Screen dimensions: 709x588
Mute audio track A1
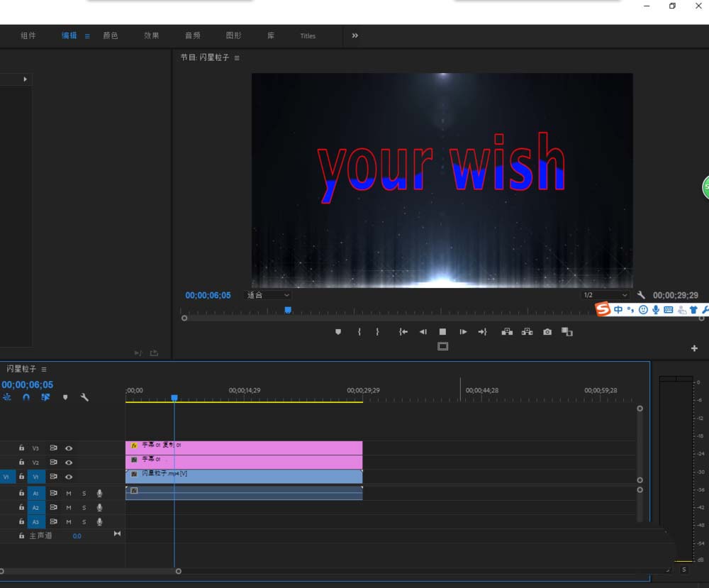69,494
